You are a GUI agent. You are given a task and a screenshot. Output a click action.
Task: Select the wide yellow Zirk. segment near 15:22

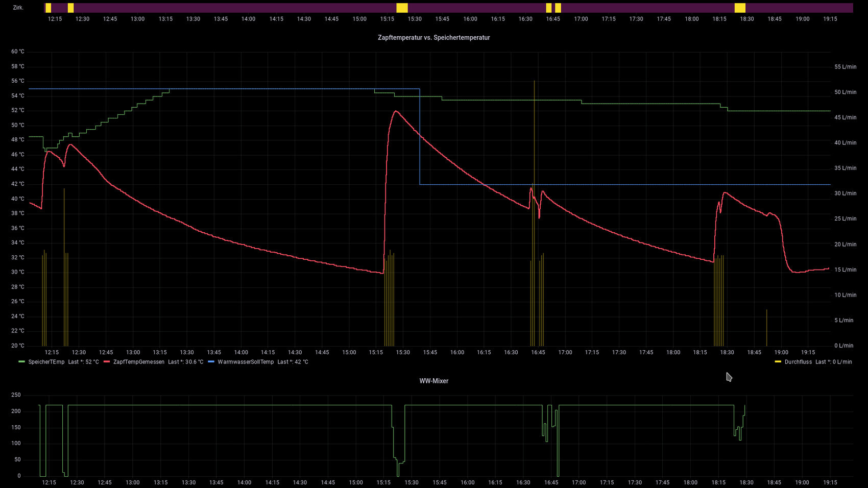(402, 8)
